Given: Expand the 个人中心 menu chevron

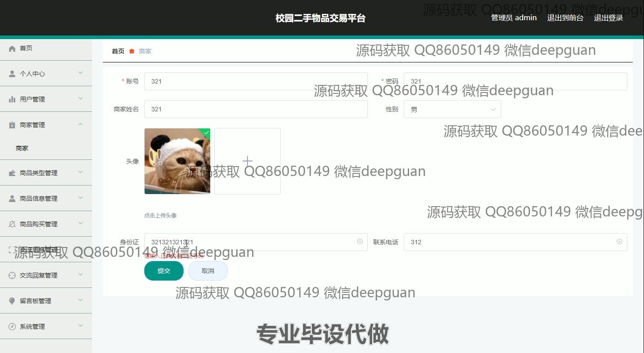Looking at the screenshot, I should click(80, 73).
